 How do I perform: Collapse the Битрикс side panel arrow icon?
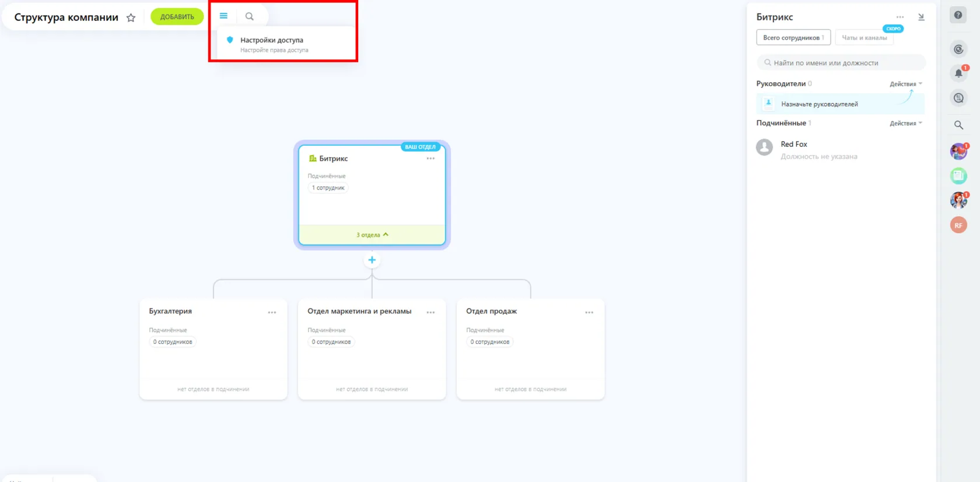point(921,17)
